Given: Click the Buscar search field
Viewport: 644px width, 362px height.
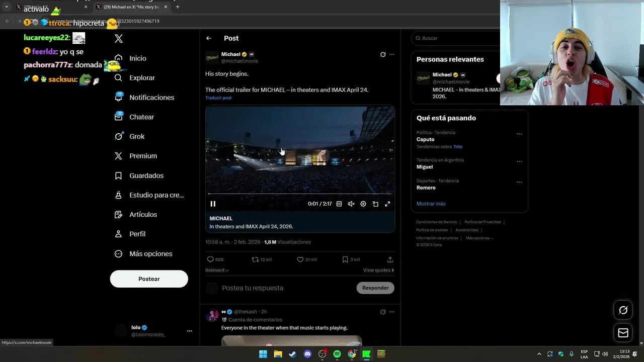Looking at the screenshot, I should pos(455,38).
